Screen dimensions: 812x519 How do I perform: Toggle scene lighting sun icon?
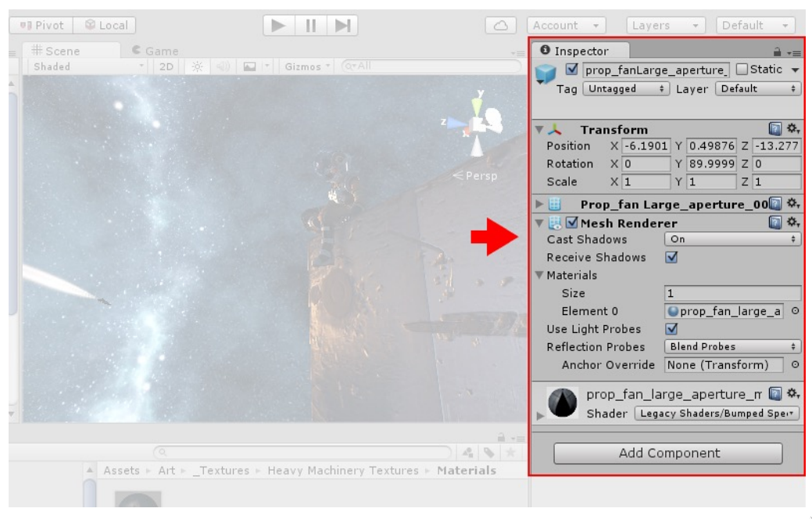(x=197, y=66)
